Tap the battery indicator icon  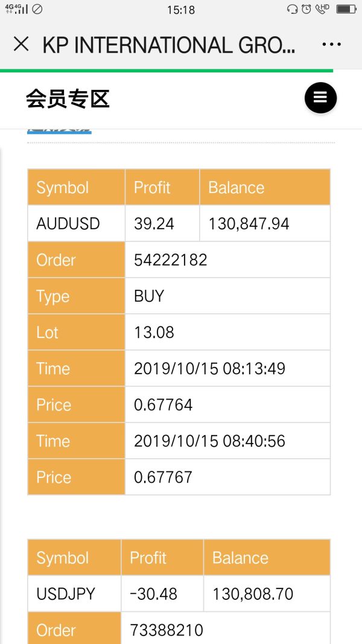[x=346, y=8]
